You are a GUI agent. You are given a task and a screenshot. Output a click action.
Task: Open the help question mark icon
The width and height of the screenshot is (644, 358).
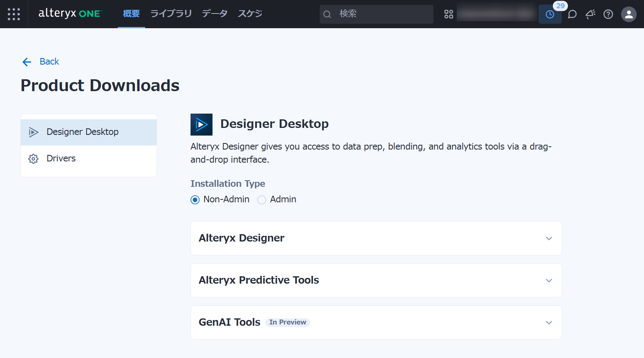(608, 14)
